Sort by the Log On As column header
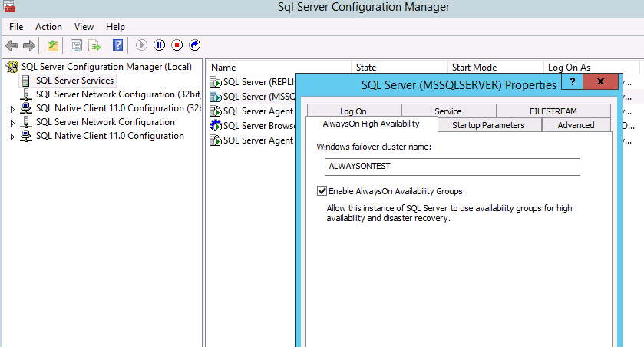 pos(591,67)
